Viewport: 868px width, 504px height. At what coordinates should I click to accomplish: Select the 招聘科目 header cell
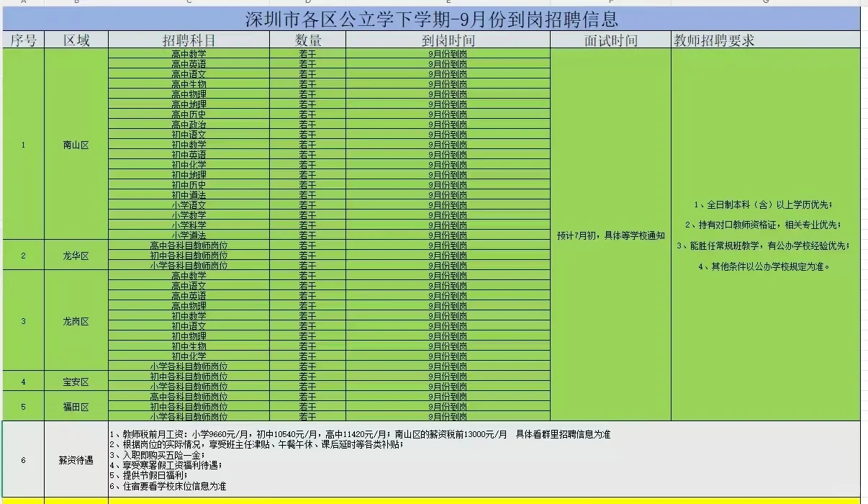187,40
